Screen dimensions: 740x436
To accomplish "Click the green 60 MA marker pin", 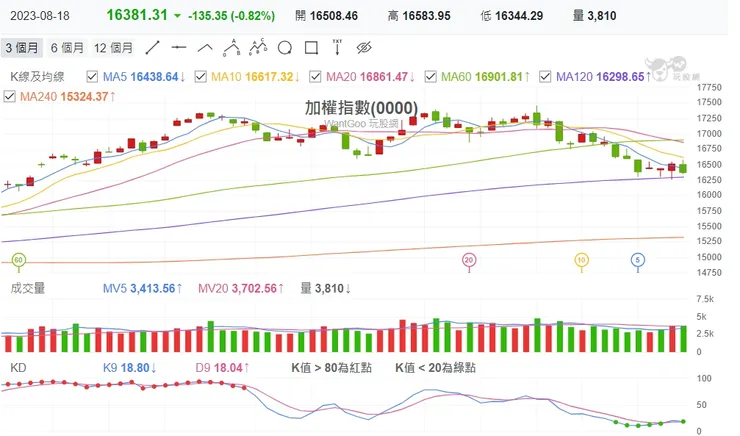I will tap(18, 262).
